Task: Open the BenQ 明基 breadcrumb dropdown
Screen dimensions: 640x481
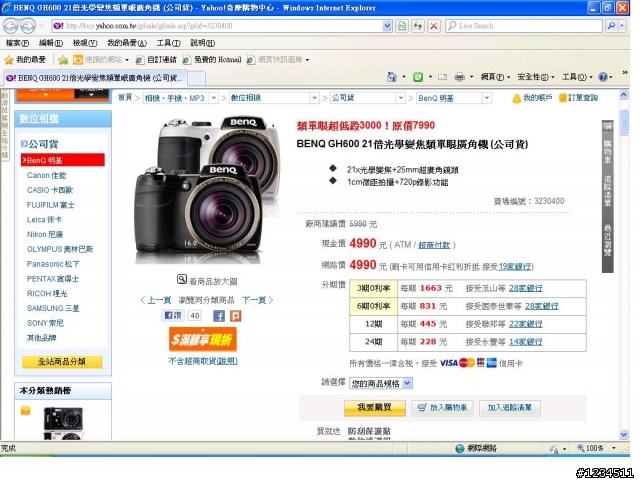Action: click(487, 98)
